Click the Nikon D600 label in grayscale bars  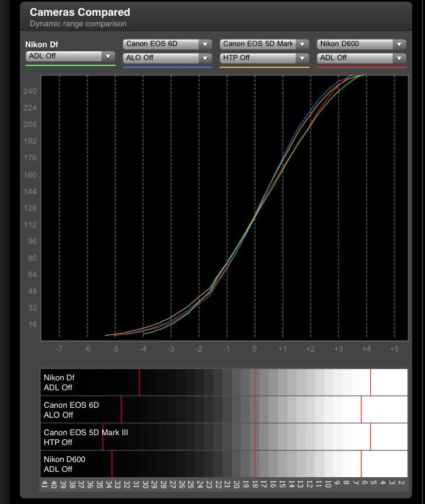point(64,464)
